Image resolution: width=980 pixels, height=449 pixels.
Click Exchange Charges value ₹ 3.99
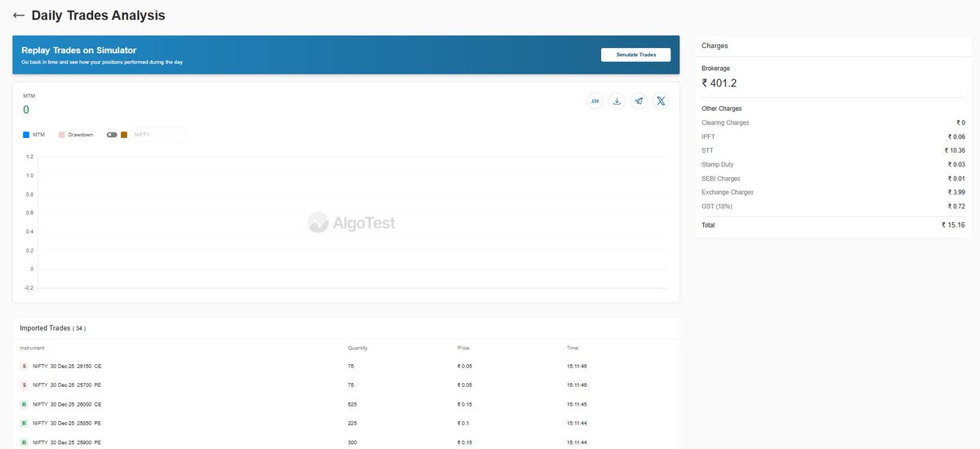956,192
